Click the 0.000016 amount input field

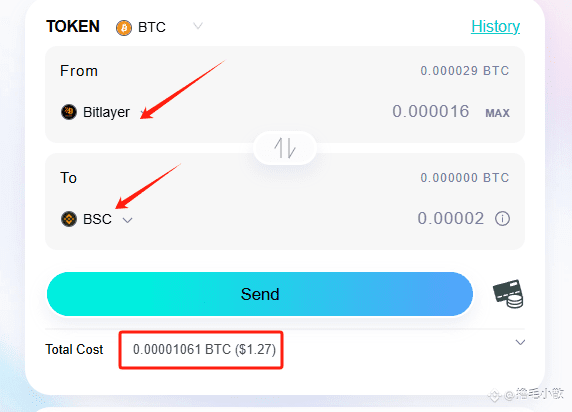tap(430, 111)
